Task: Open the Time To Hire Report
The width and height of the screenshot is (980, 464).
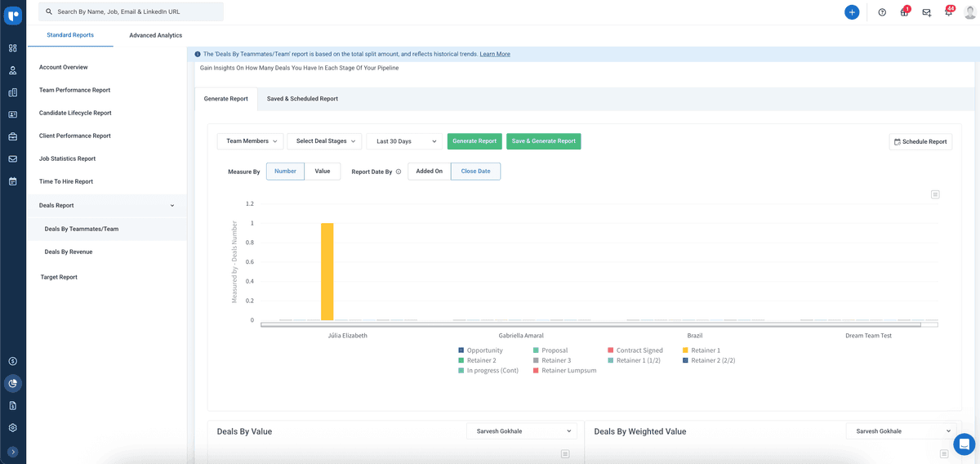Action: pos(66,181)
